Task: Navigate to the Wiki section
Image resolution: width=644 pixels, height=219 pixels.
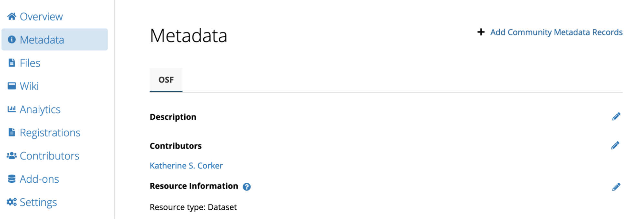Action: tap(29, 86)
